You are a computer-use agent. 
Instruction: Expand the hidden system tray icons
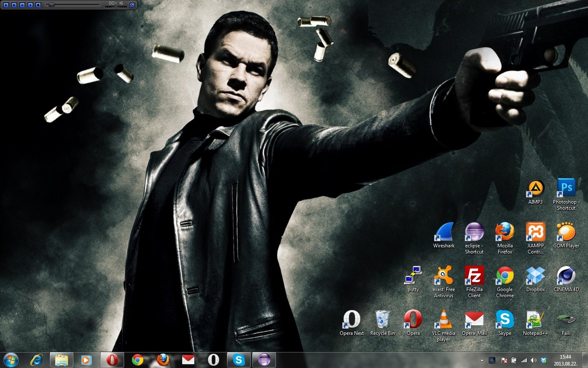point(482,360)
